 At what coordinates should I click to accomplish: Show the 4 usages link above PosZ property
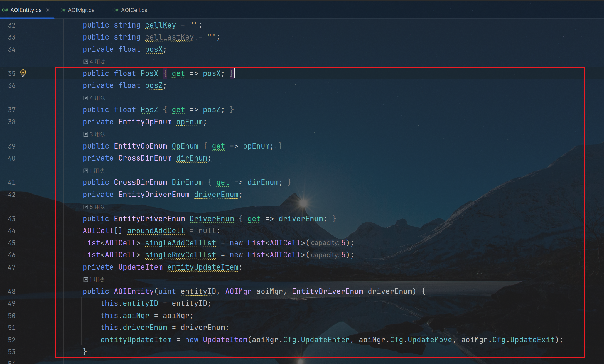click(97, 98)
